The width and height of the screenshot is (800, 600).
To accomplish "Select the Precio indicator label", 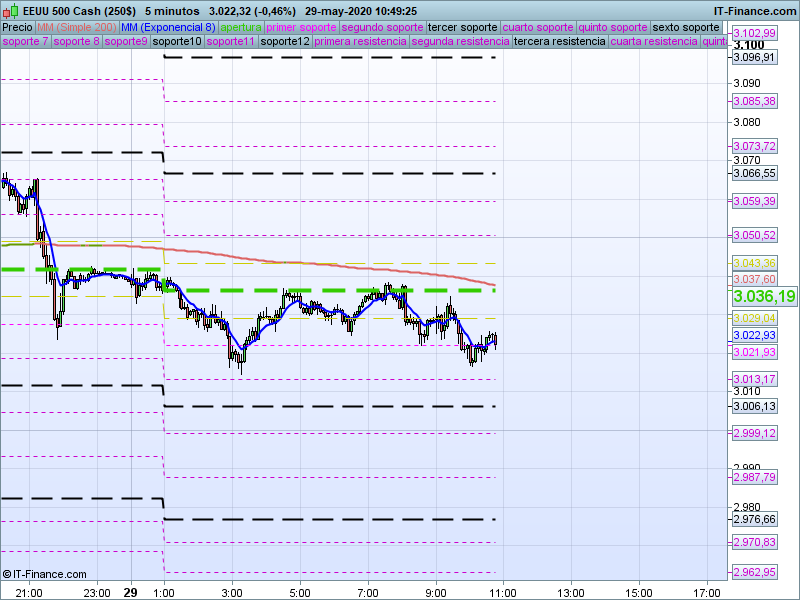I will pyautogui.click(x=17, y=27).
